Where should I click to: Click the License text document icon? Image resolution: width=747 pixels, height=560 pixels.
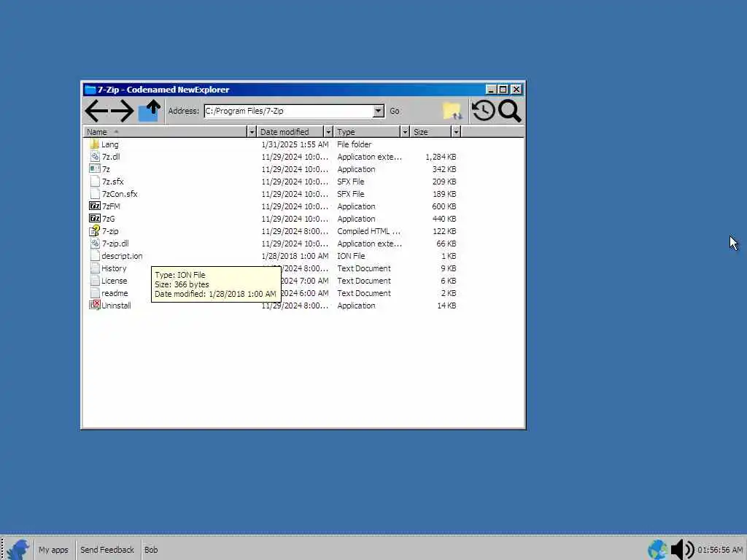tap(94, 281)
